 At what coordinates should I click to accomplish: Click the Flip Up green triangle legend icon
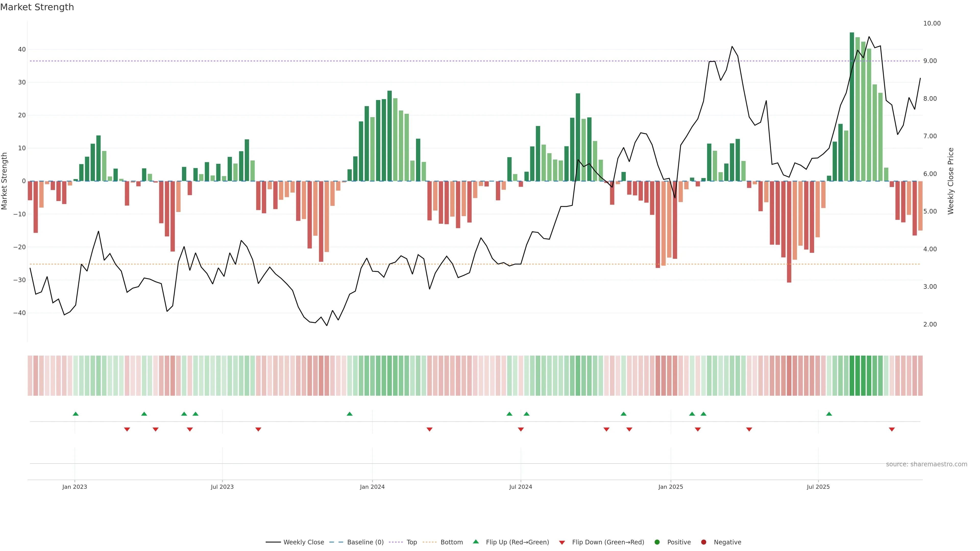475,542
